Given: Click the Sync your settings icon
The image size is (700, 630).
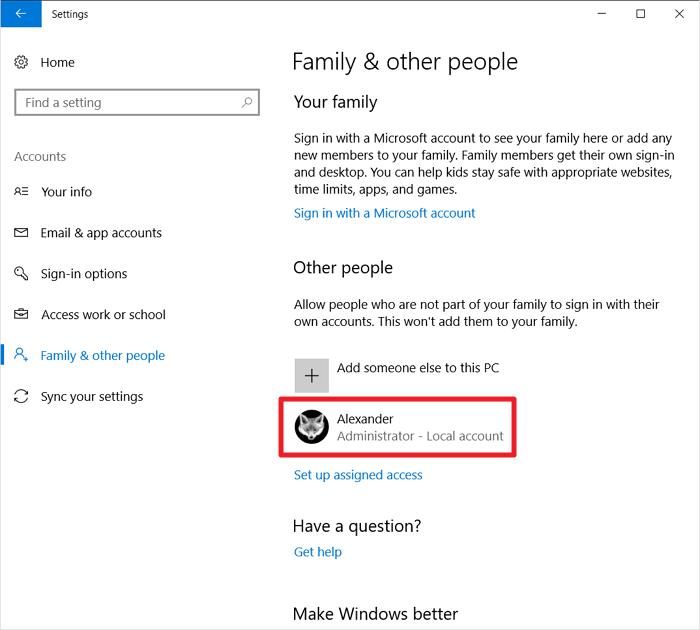Looking at the screenshot, I should coord(21,397).
